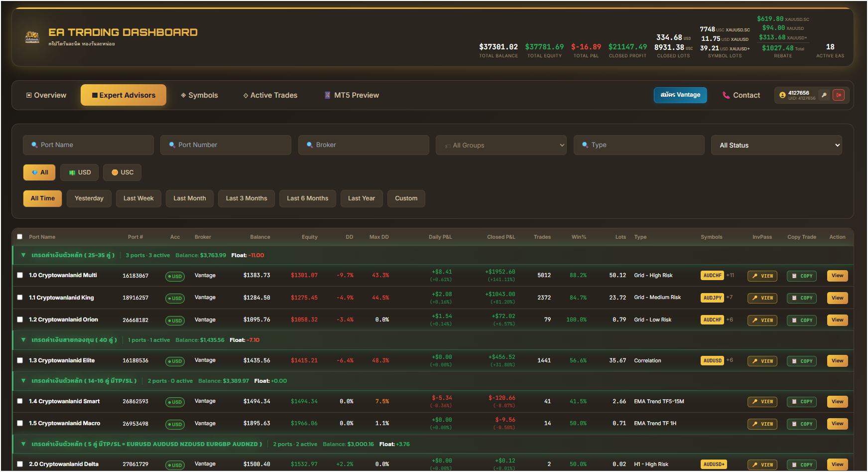
Task: Click the EA Trading Dashboard logo
Action: [32, 37]
